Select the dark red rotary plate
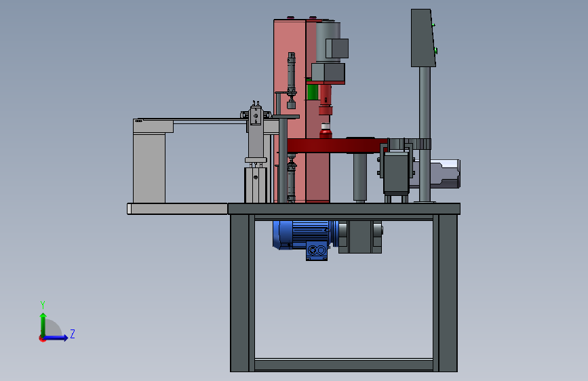Viewport: 588px width, 381px height. [x=337, y=146]
